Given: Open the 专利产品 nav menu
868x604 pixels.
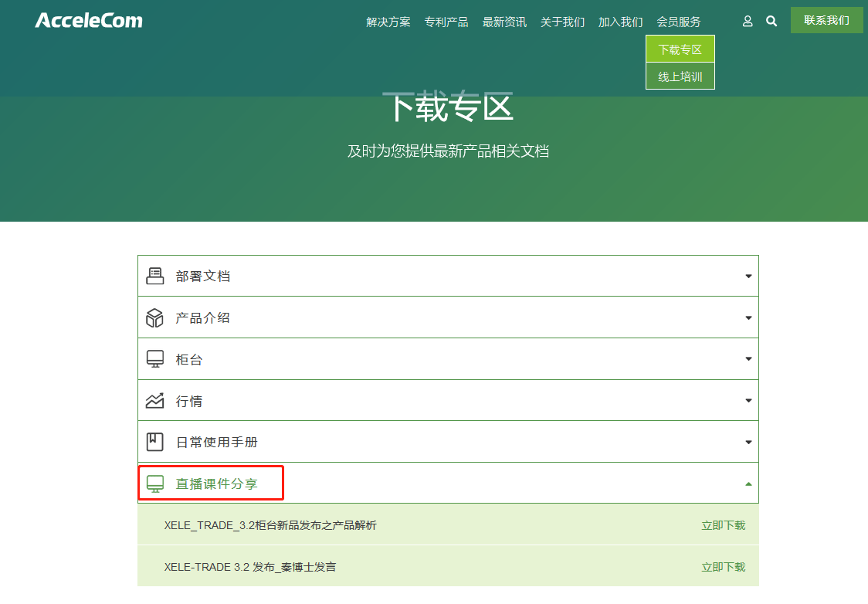Looking at the screenshot, I should [446, 22].
